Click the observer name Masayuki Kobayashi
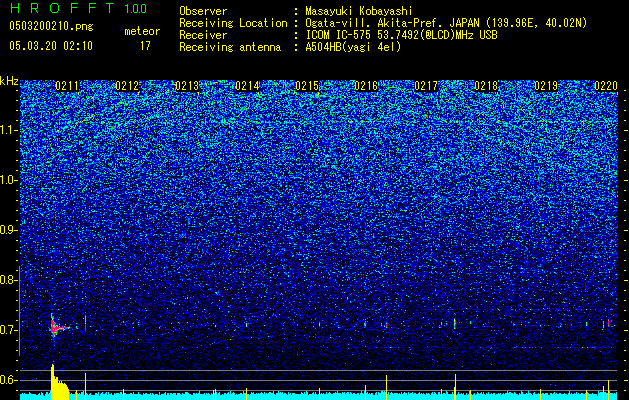 [359, 11]
